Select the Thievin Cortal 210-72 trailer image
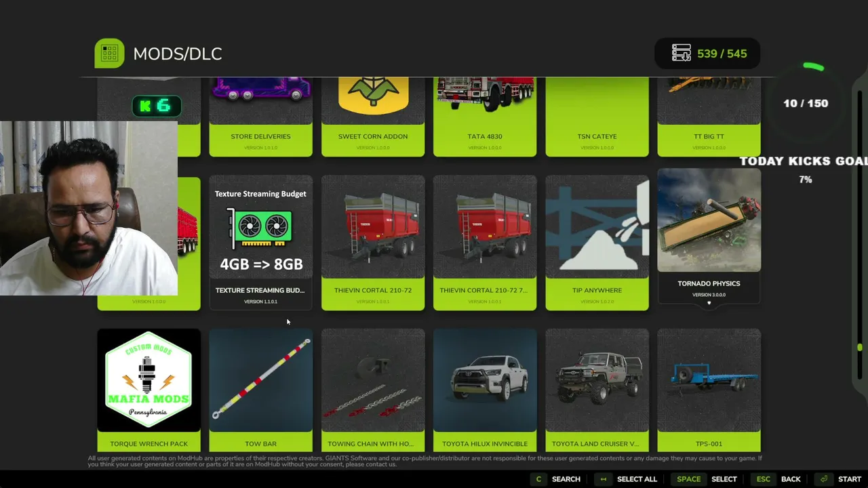Viewport: 868px width, 488px height. [x=373, y=227]
